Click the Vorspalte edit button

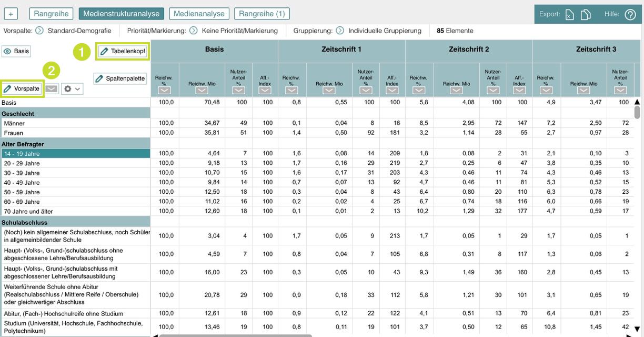(22, 89)
